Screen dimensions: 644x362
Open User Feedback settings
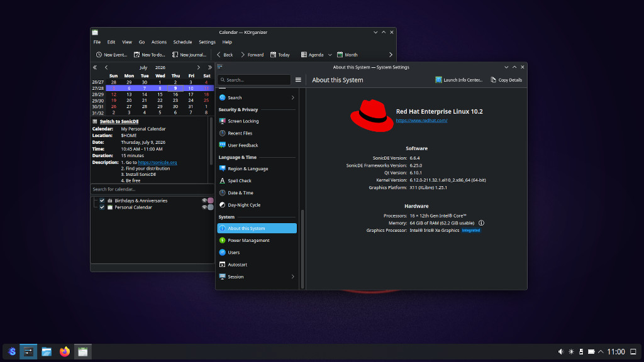pyautogui.click(x=257, y=145)
